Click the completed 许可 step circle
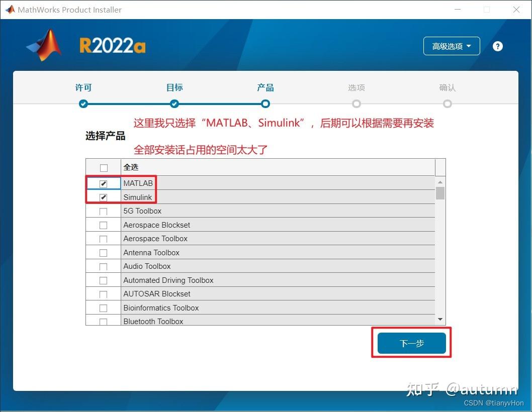 coord(83,104)
